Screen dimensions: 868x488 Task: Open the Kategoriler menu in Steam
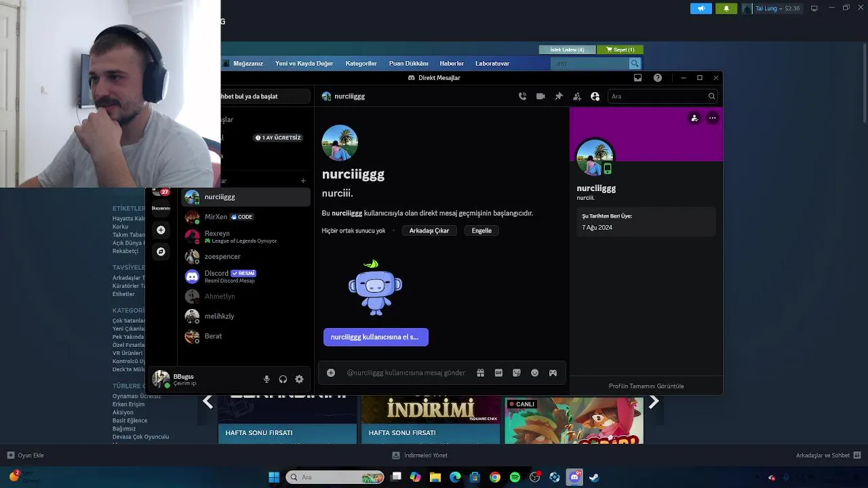pyautogui.click(x=361, y=64)
